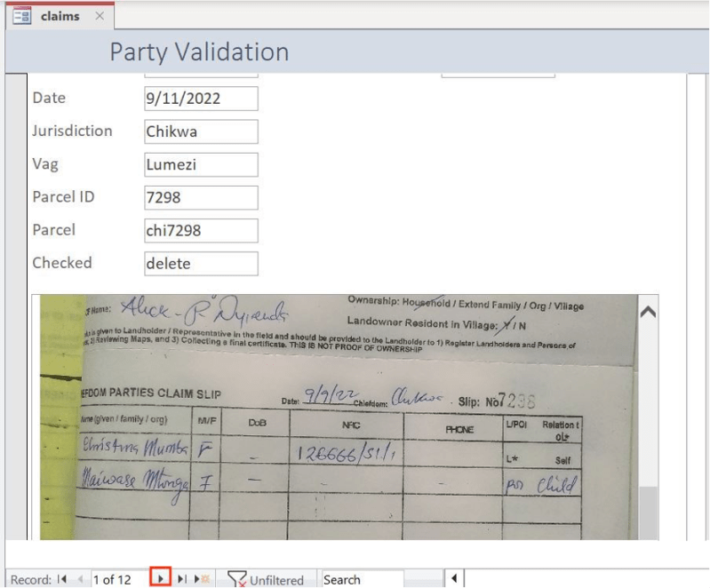Click the Record: label in navigation bar

click(31, 580)
